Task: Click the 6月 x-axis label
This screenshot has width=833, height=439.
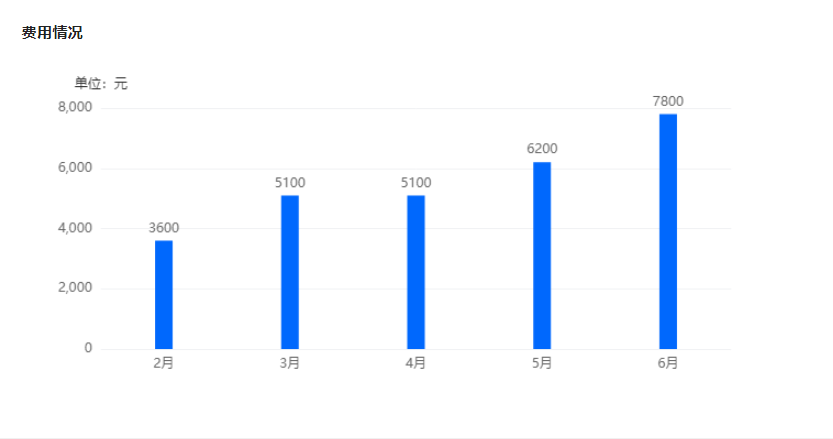Action: 668,364
